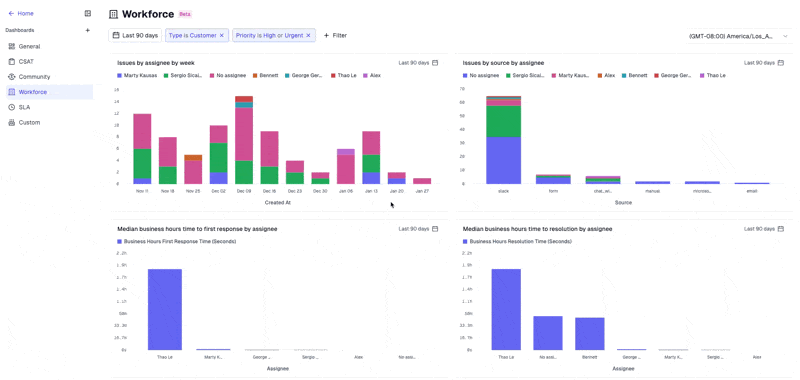Image resolution: width=800 pixels, height=380 pixels.
Task: Add a new dashboard with plus icon
Action: (x=88, y=30)
